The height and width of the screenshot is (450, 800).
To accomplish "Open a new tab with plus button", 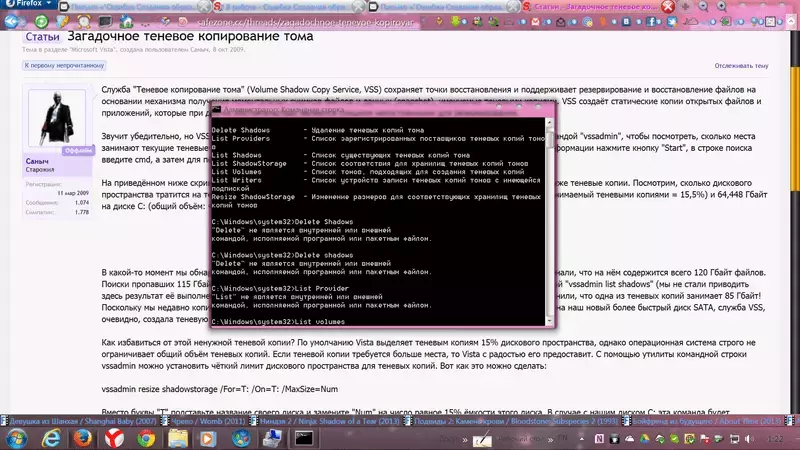I will (x=685, y=7).
